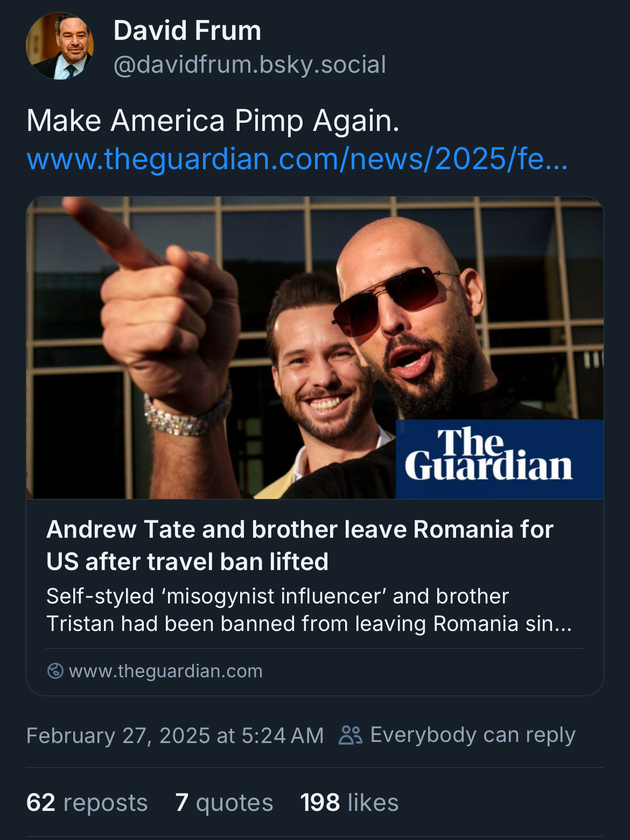
Task: Click The Guardian logo on the image
Action: point(499,459)
